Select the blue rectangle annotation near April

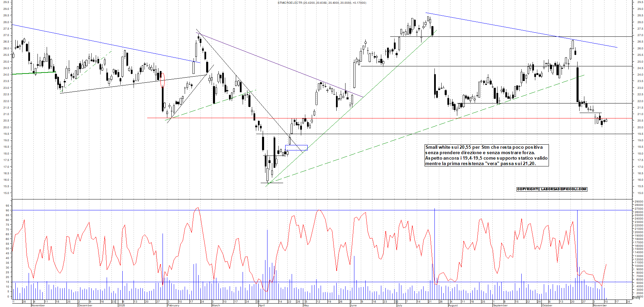296,148
